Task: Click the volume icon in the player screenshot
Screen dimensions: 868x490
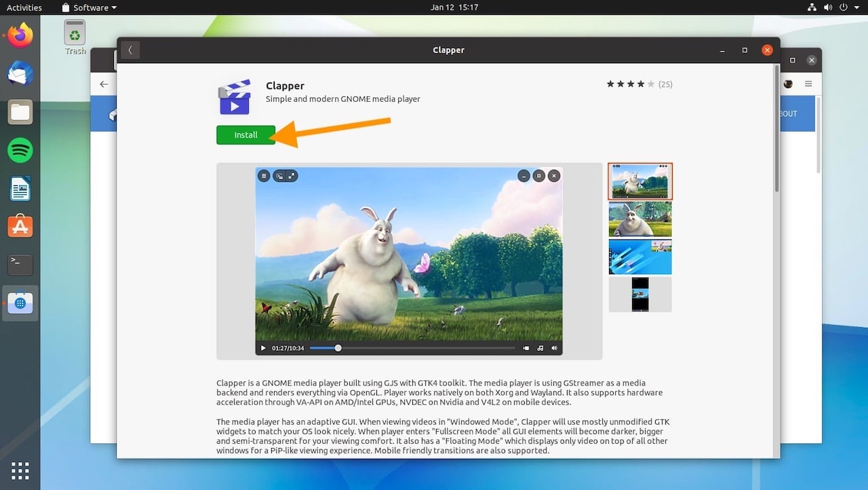Action: (x=554, y=348)
